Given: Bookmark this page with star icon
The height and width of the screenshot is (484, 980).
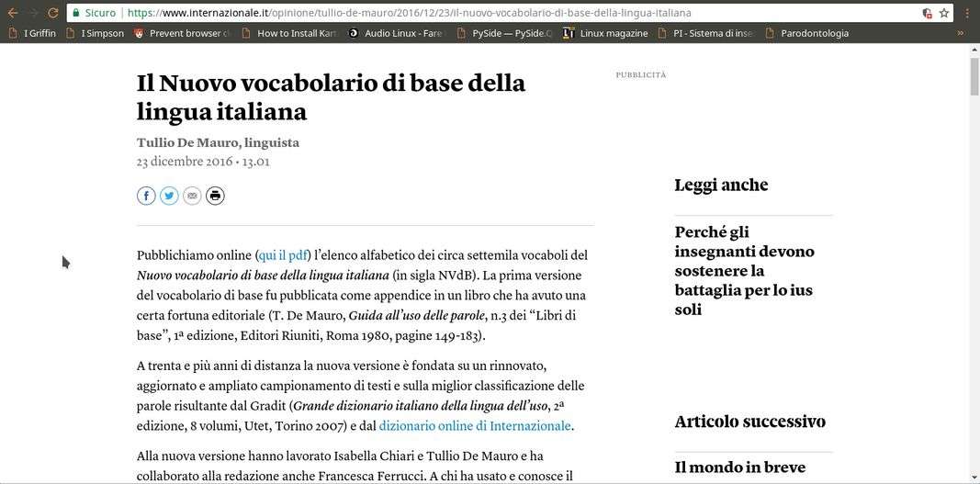Looking at the screenshot, I should [x=944, y=13].
